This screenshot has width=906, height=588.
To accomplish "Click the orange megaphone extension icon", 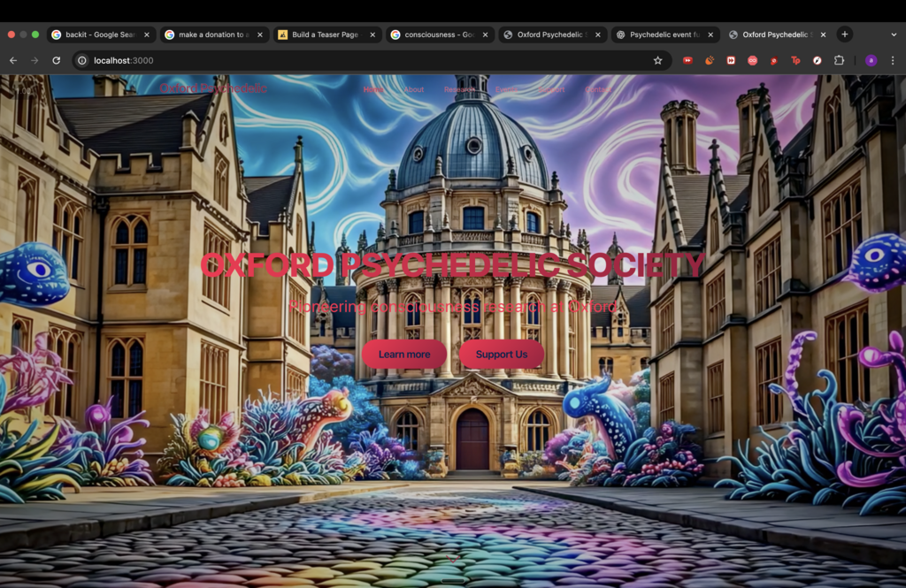I will [x=709, y=60].
